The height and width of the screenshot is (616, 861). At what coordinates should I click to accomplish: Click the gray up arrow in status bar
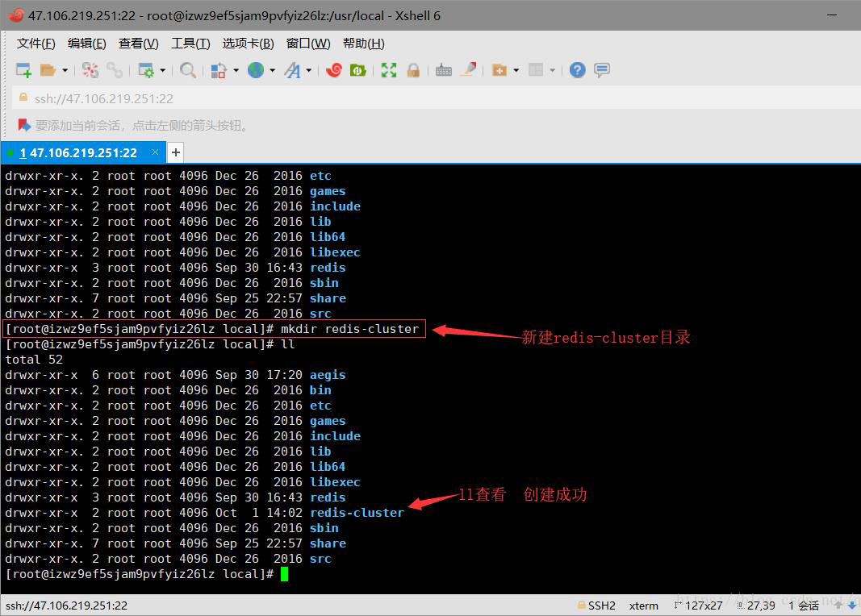(x=838, y=606)
